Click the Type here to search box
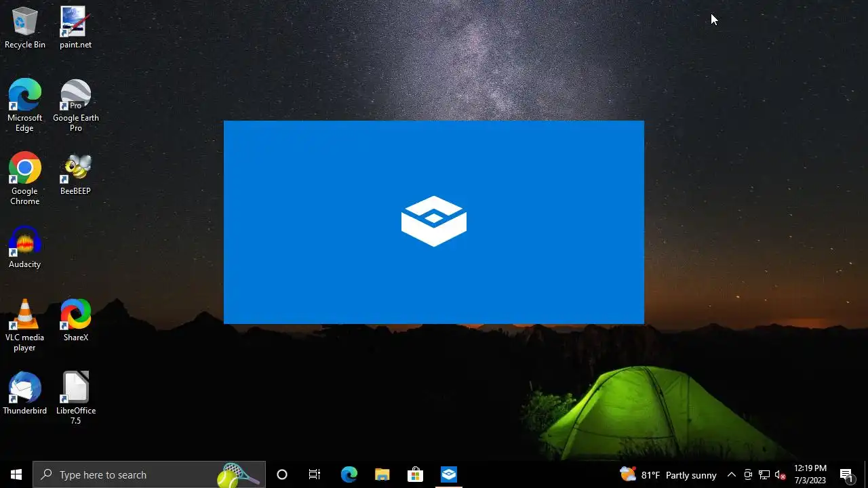Screen dimensions: 868x488 pos(149,474)
